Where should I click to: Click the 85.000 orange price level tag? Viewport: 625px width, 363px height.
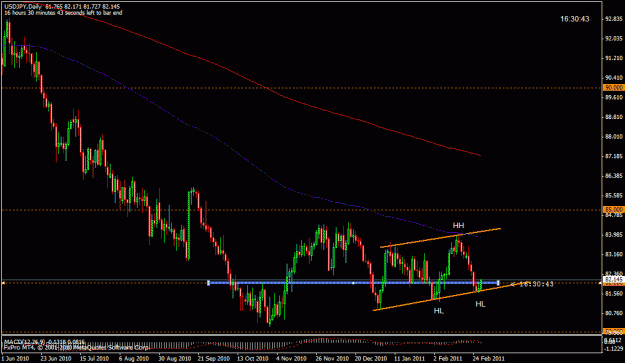[614, 210]
